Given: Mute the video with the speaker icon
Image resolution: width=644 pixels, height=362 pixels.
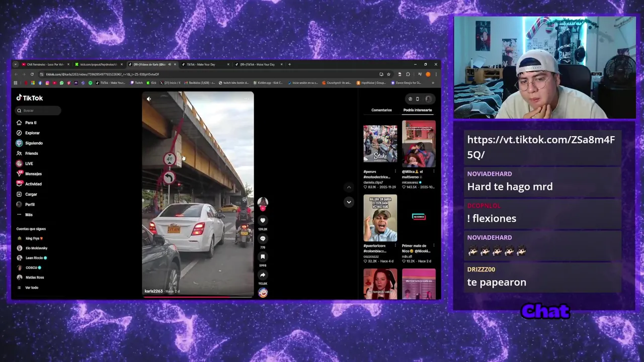Looking at the screenshot, I should (x=149, y=99).
